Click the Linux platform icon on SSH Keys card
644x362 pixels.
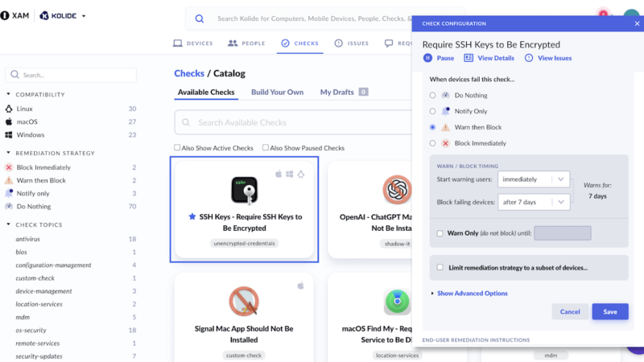pos(301,174)
